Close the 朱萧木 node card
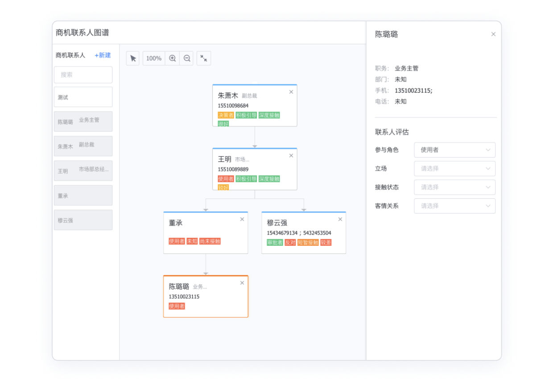553x392 pixels. pyautogui.click(x=291, y=92)
